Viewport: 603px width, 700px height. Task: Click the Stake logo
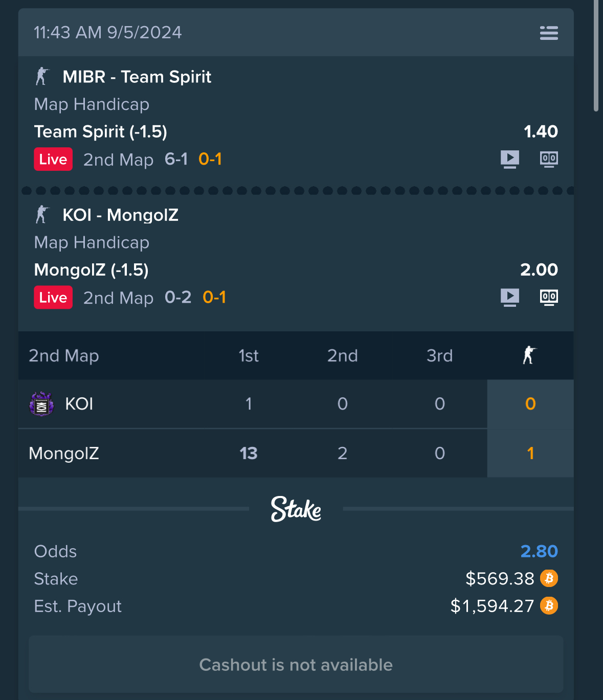(296, 509)
